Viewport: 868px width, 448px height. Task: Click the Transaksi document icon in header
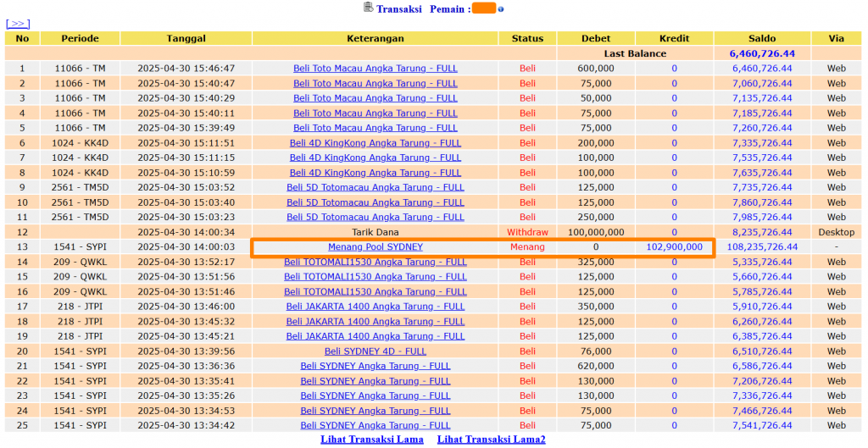368,8
